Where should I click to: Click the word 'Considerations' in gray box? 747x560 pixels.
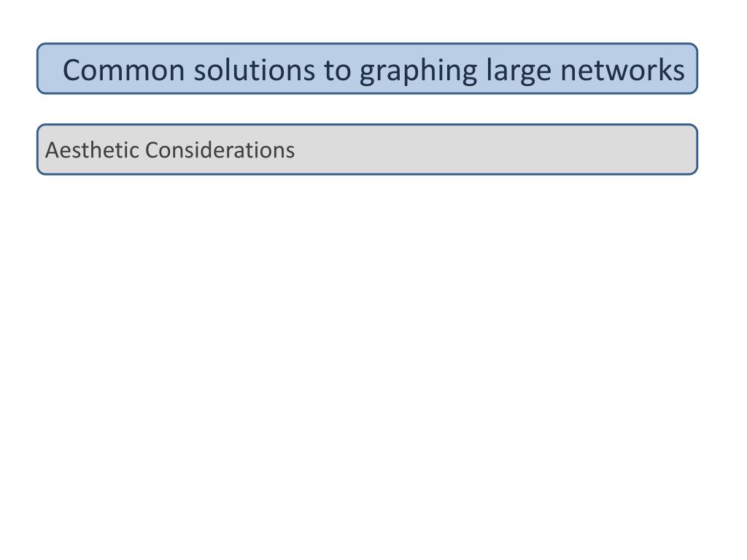click(220, 150)
